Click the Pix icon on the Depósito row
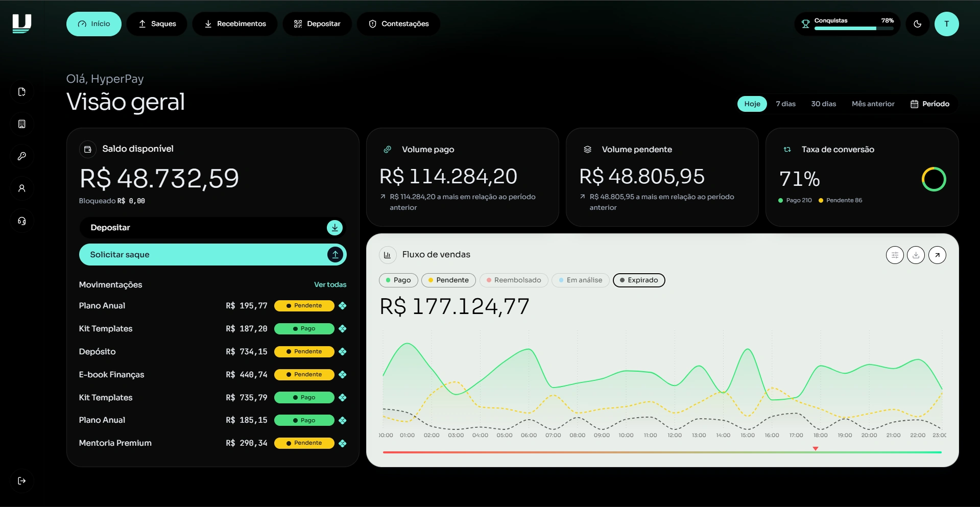This screenshot has height=507, width=980. coord(343,352)
